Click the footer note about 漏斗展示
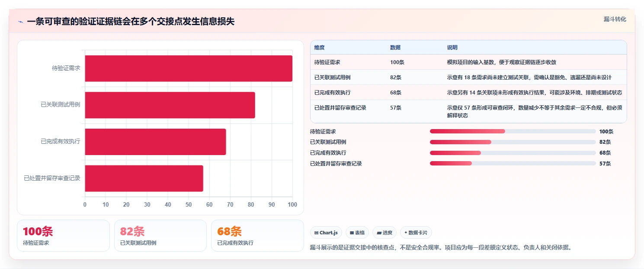Viewport: 644px width, 269px height. click(441, 248)
